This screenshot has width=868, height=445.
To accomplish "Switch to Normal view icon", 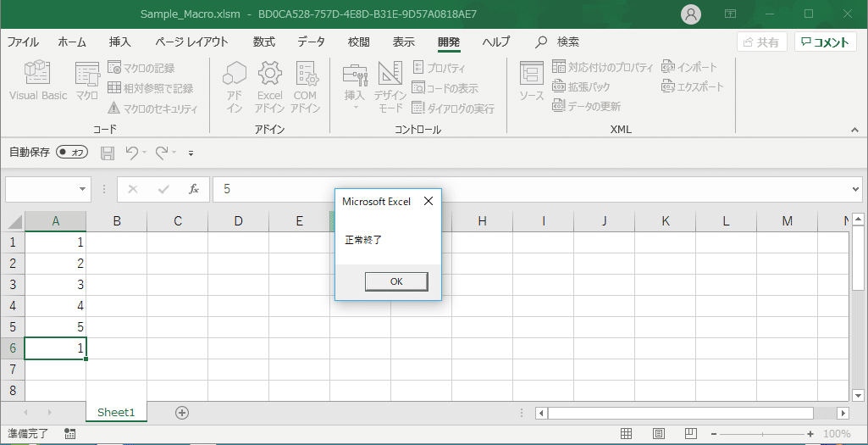I will [x=626, y=433].
